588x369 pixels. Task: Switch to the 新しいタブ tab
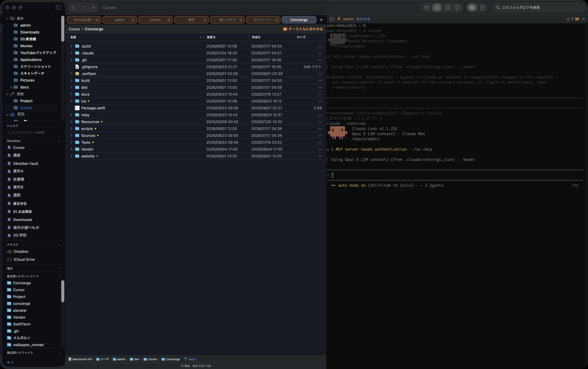(227, 20)
